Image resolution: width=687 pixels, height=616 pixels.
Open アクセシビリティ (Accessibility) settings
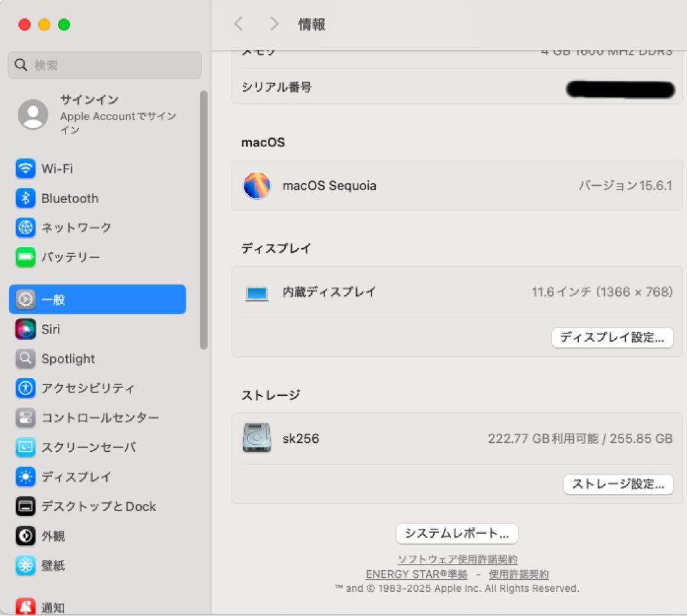pyautogui.click(x=87, y=388)
